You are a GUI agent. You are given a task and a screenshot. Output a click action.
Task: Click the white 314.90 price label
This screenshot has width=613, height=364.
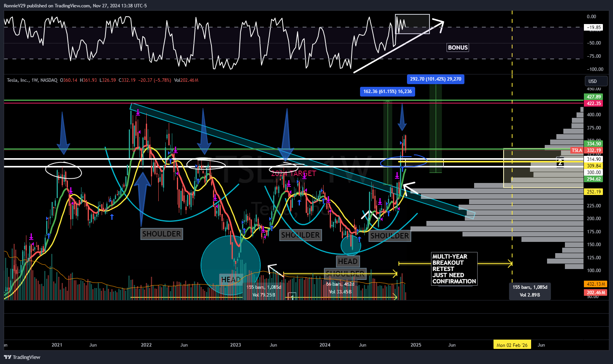coord(594,159)
